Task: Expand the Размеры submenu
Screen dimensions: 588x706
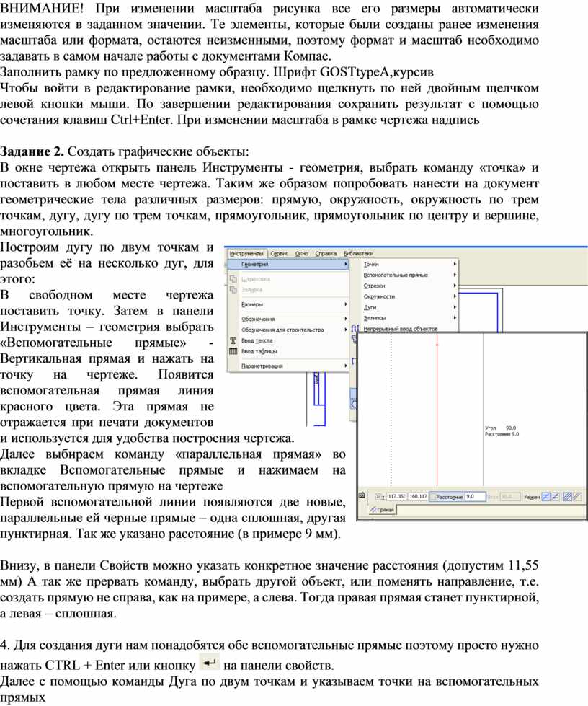Action: [x=288, y=304]
